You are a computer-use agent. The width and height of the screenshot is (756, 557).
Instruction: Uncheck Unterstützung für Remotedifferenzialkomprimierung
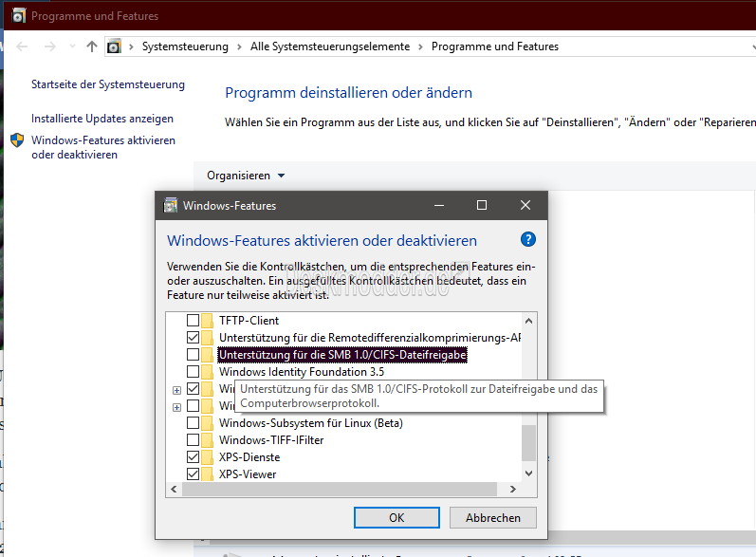pyautogui.click(x=193, y=337)
